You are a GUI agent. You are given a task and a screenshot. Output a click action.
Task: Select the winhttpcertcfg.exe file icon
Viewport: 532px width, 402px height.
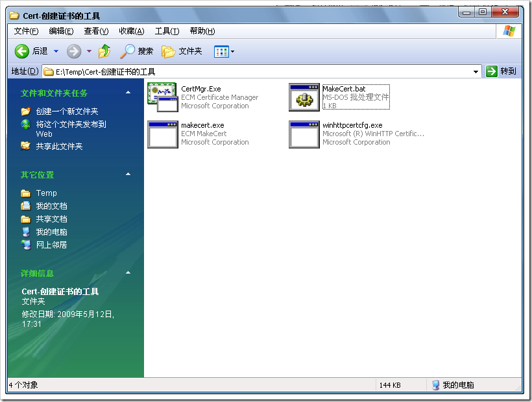(x=304, y=134)
